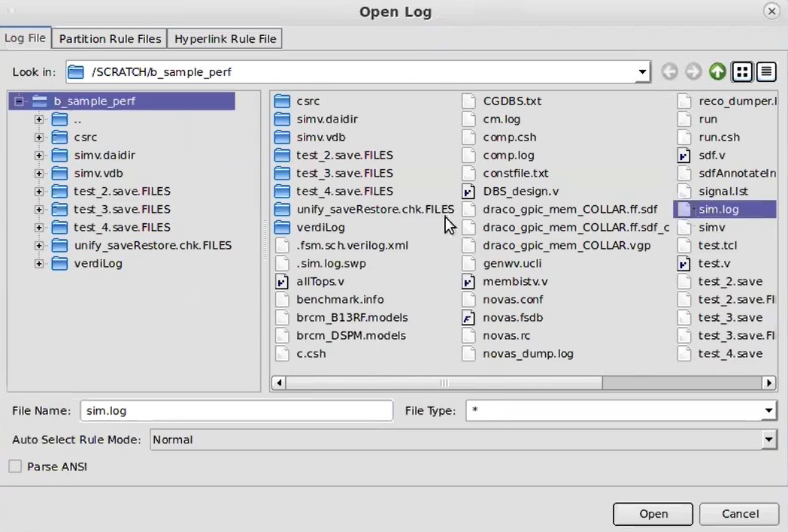Viewport: 788px width, 532px height.
Task: Select the test_4.save file
Action: 720,354
